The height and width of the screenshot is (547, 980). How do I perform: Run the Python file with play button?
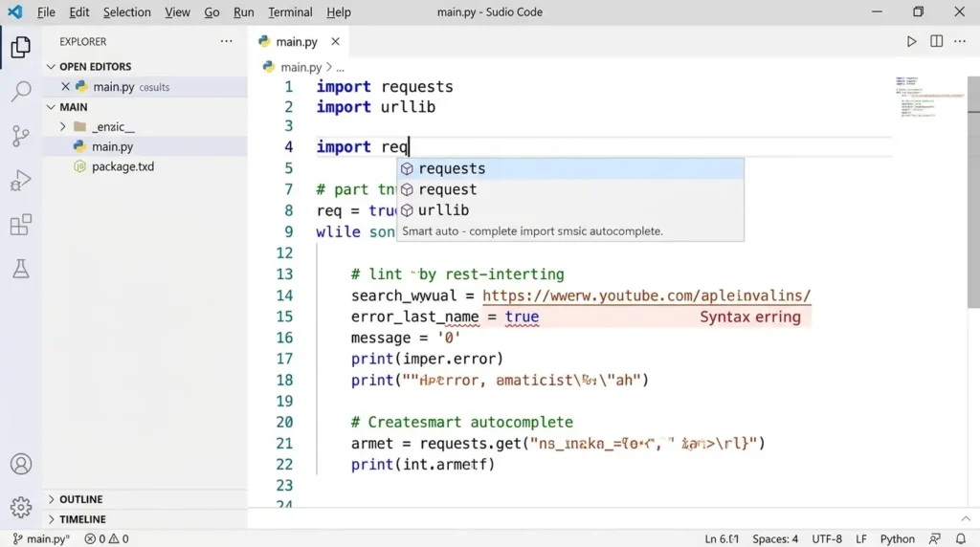tap(911, 42)
